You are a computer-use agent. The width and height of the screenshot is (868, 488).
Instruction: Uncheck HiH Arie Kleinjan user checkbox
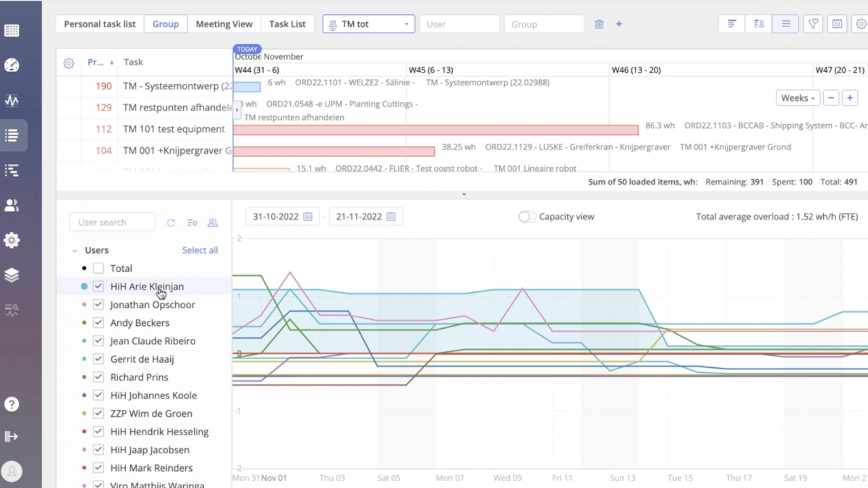(x=98, y=286)
